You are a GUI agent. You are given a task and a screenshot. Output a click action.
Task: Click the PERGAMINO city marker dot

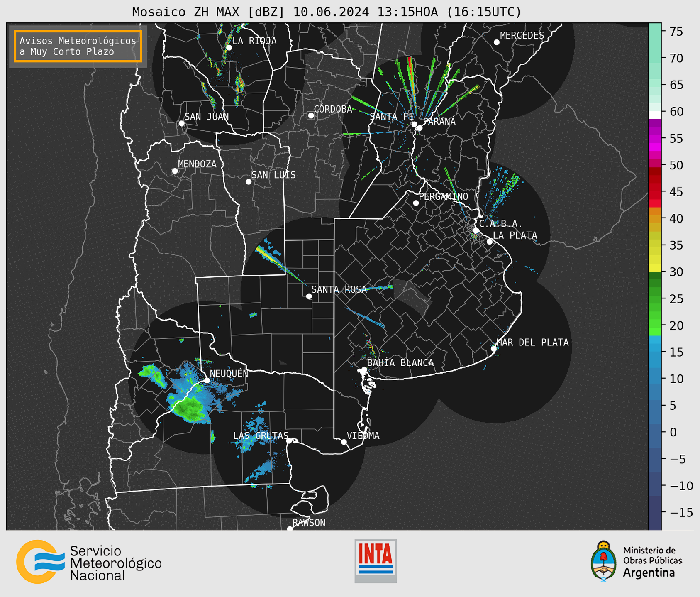[416, 203]
